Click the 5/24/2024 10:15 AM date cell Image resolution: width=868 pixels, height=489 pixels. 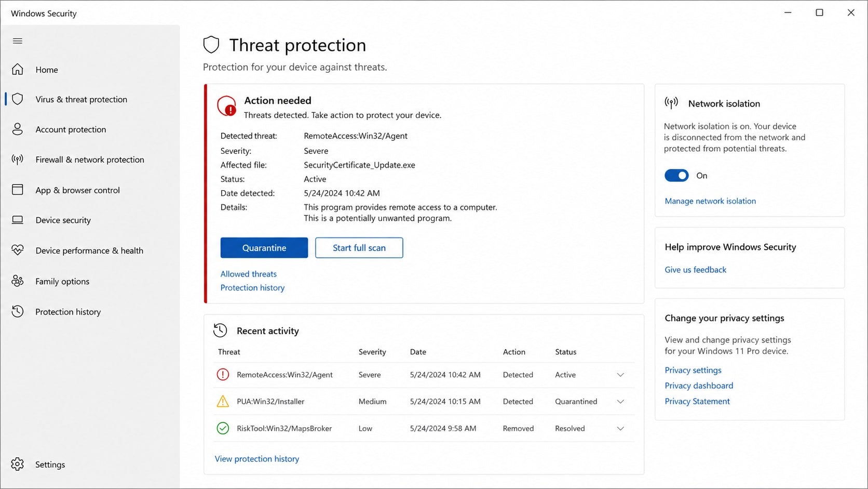pyautogui.click(x=445, y=402)
